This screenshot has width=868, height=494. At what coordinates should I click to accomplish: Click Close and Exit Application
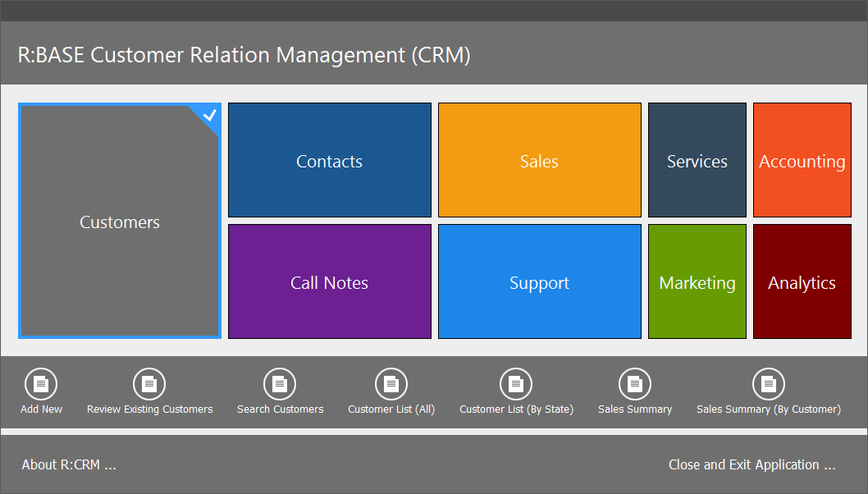752,464
